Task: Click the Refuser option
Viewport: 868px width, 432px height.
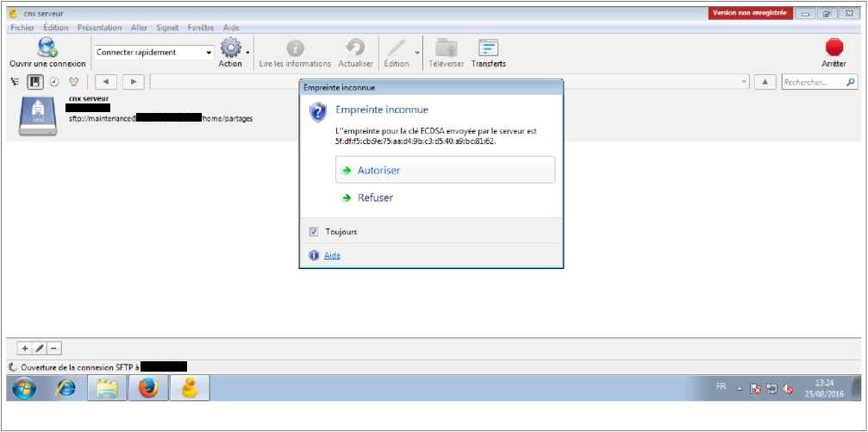Action: [375, 198]
